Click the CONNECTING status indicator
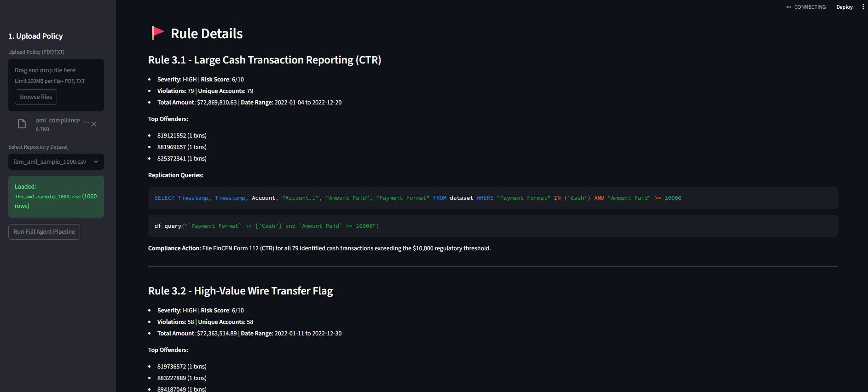The height and width of the screenshot is (392, 868). click(806, 7)
